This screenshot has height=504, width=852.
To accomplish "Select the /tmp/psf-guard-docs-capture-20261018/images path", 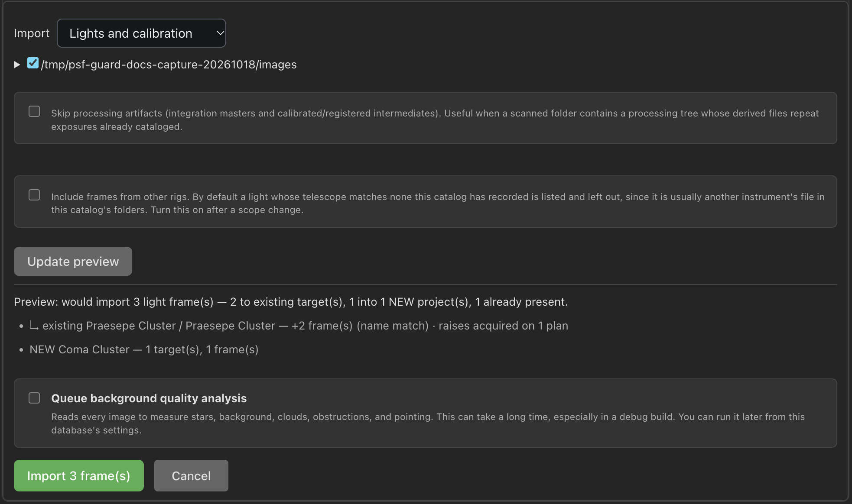I will click(169, 65).
